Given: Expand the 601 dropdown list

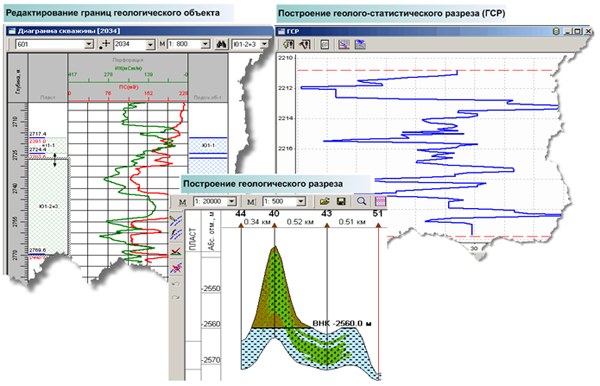Looking at the screenshot, I should click(x=89, y=44).
